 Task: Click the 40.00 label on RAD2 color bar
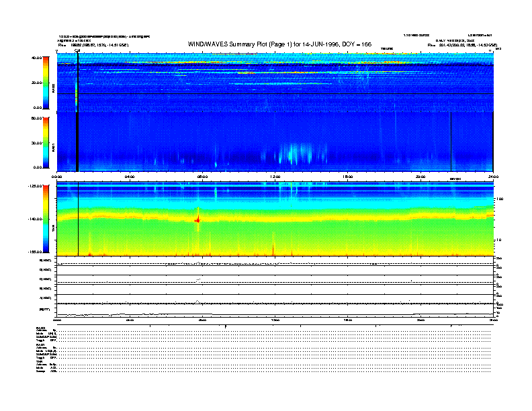36,58
